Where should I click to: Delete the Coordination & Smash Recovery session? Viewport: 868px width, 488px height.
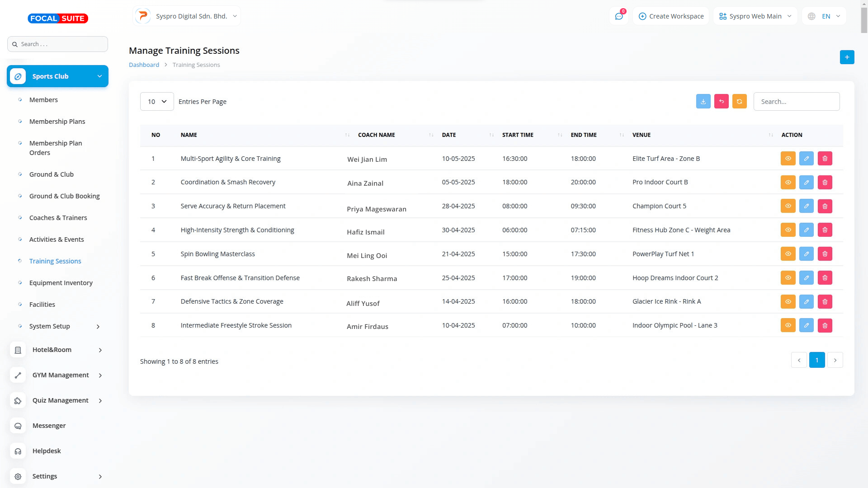pyautogui.click(x=825, y=183)
